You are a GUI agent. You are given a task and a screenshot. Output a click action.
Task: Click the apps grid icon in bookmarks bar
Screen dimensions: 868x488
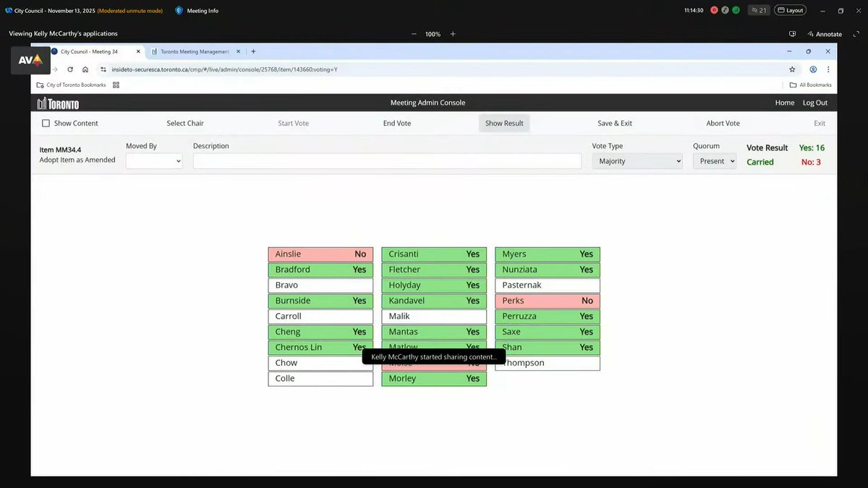click(x=116, y=85)
